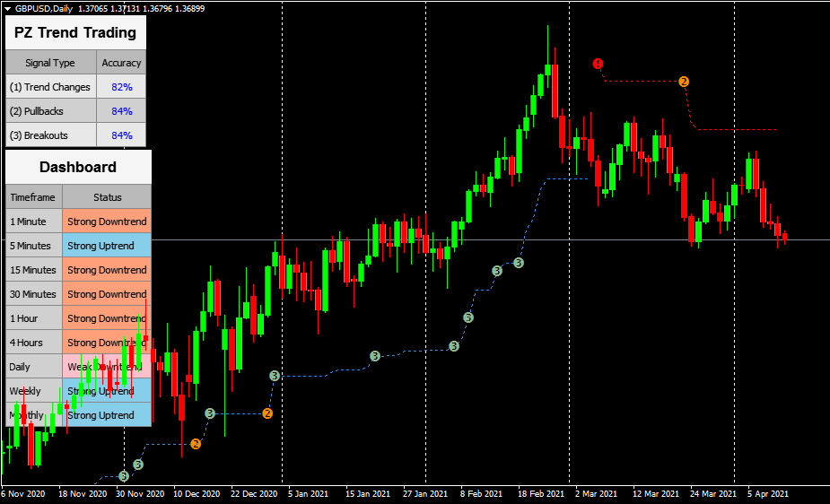Image resolution: width=830 pixels, height=504 pixels.
Task: Click the lowest green breakout marker 3
Action: [124, 477]
